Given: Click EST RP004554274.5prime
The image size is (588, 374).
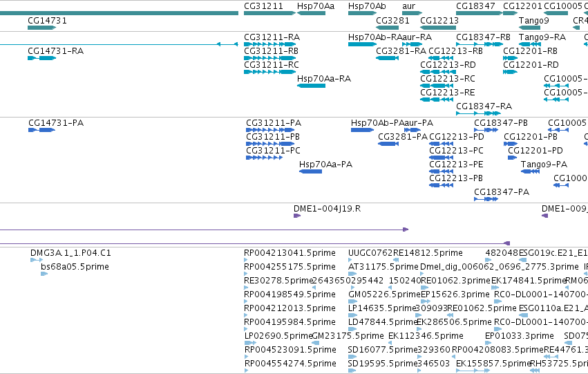Looking at the screenshot, I should [x=247, y=371].
